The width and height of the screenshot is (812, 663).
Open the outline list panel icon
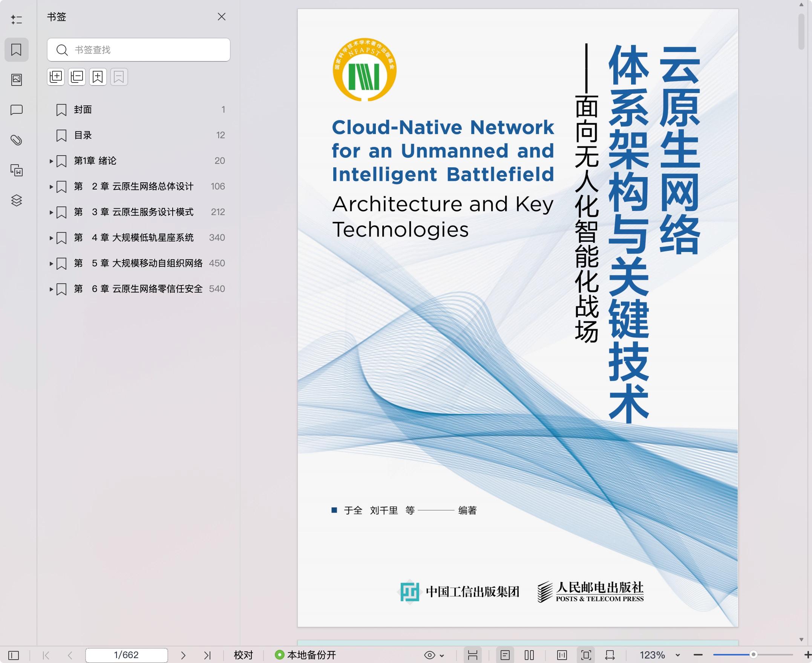pyautogui.click(x=16, y=20)
